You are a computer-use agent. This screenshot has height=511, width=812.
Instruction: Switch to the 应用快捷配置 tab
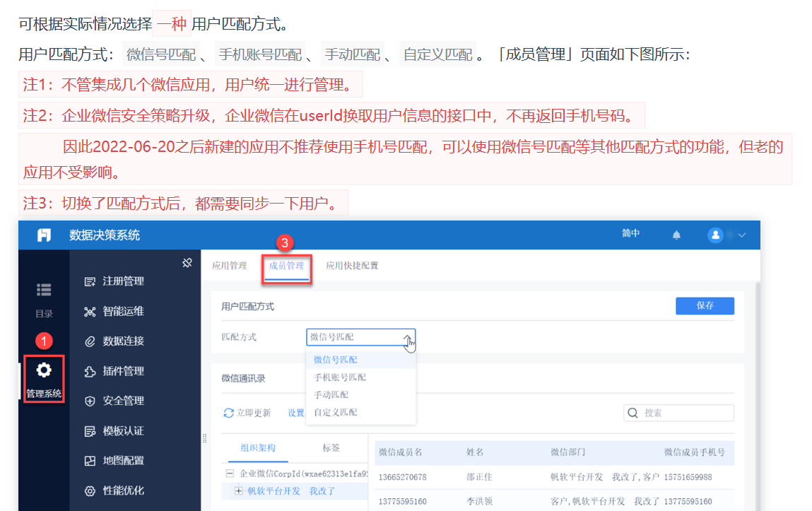point(352,266)
